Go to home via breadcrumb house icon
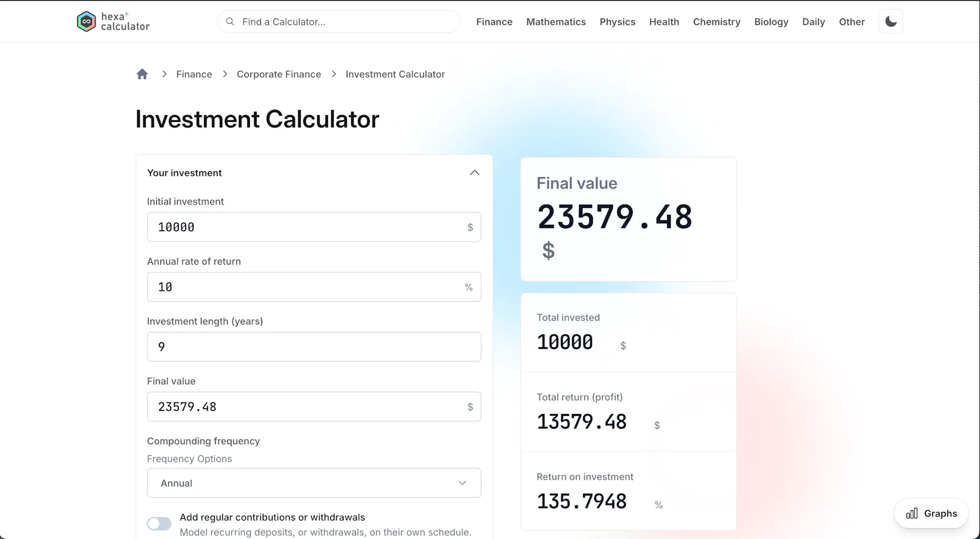The width and height of the screenshot is (980, 539). coord(142,74)
